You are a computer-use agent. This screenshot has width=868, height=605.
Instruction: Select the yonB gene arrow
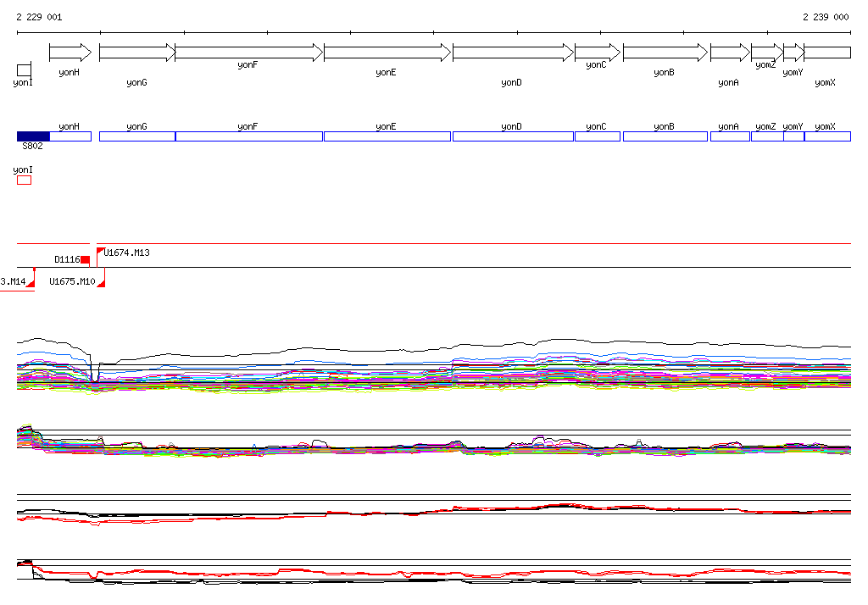(665, 53)
